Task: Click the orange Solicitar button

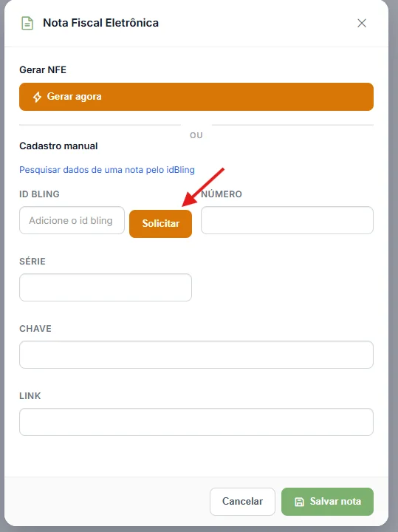Action: pos(160,223)
